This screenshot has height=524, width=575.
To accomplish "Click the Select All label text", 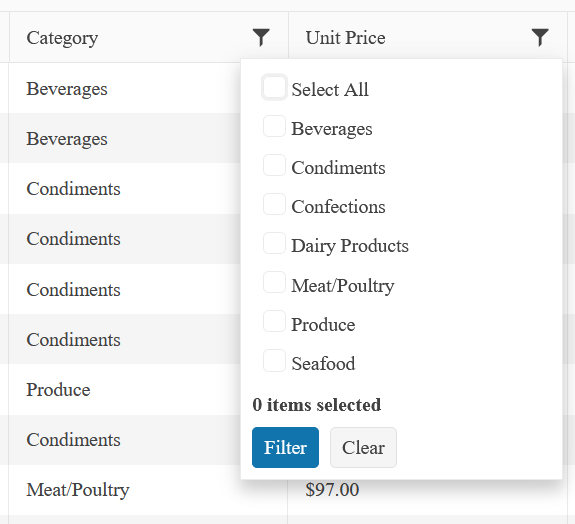I will [x=330, y=89].
